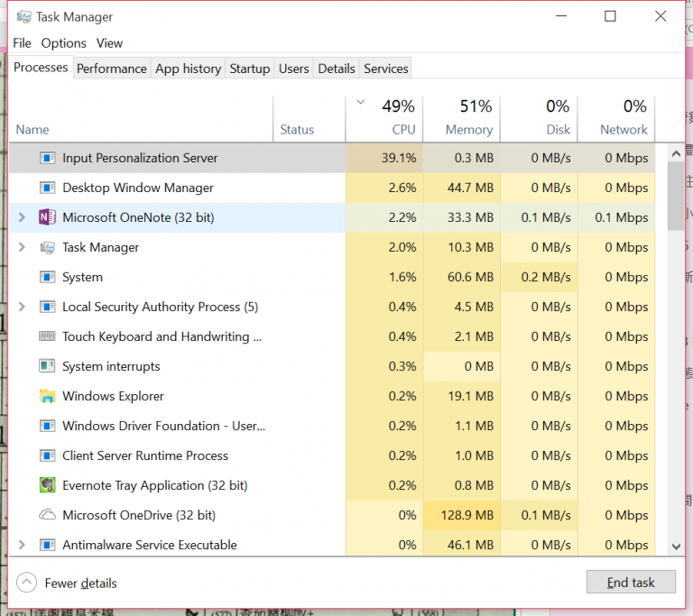Click the Microsoft OneNote purple icon
Image resolution: width=693 pixels, height=616 pixels.
(47, 217)
